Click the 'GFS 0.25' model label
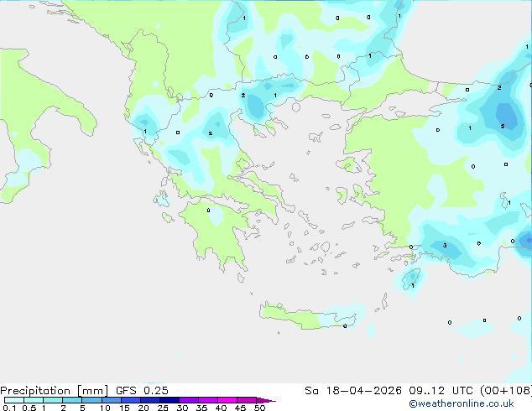 pos(142,391)
